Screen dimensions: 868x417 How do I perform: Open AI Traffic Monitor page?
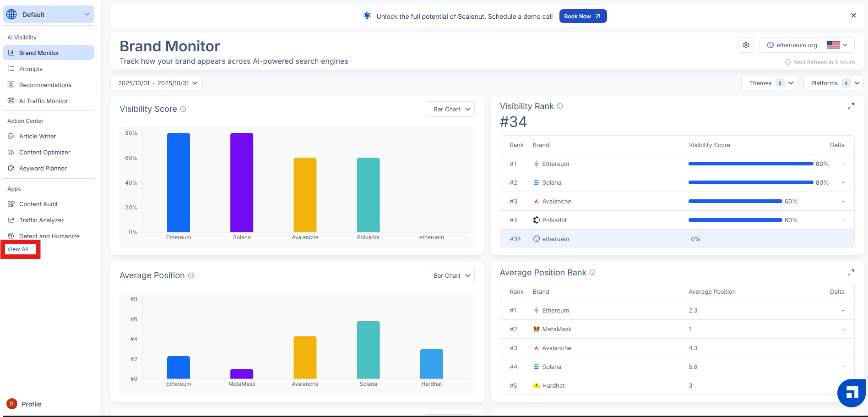(43, 101)
